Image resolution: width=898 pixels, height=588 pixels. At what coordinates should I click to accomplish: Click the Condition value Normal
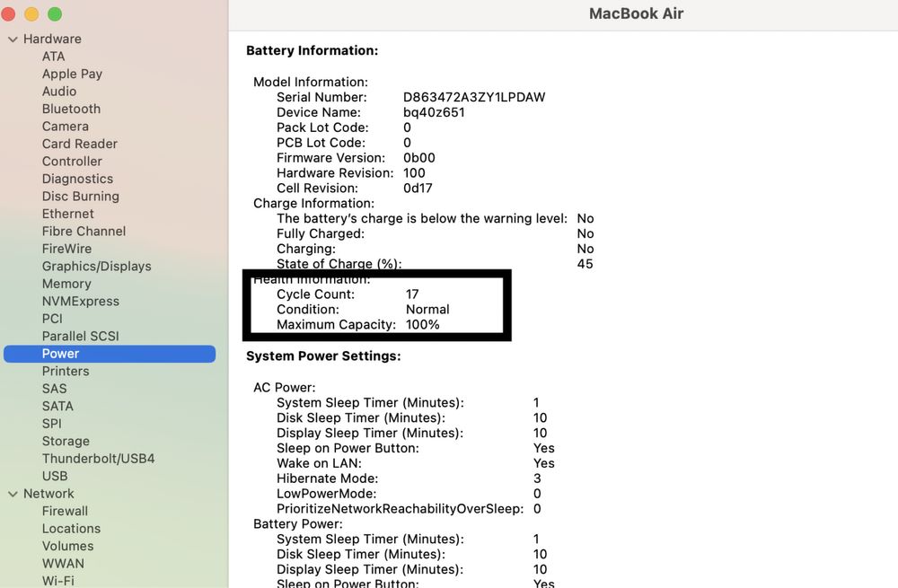pyautogui.click(x=427, y=310)
